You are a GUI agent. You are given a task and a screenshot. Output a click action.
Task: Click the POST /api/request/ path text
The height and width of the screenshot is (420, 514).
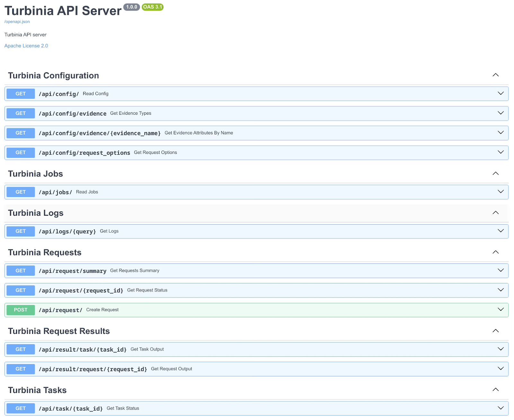pyautogui.click(x=60, y=310)
